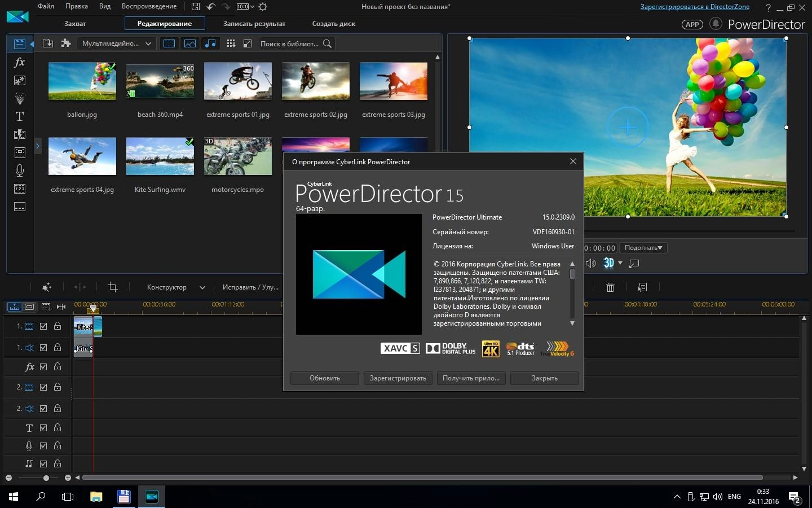Open the Voice-over recording room
Screen dimensions: 812x508
click(20, 170)
